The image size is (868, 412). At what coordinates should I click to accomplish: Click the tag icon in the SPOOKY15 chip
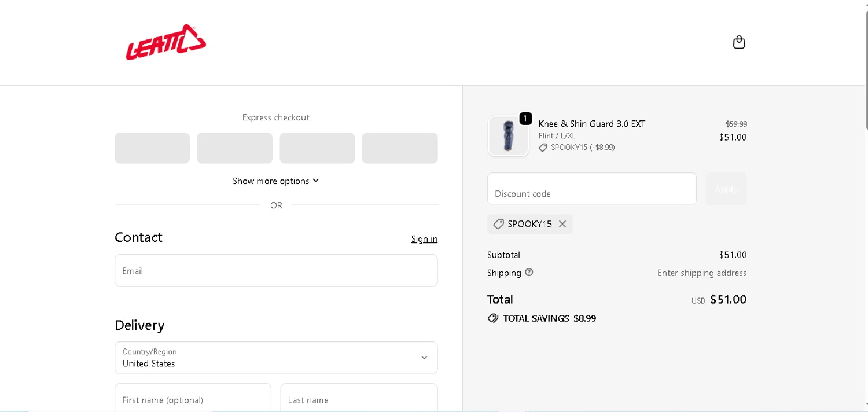tap(498, 224)
